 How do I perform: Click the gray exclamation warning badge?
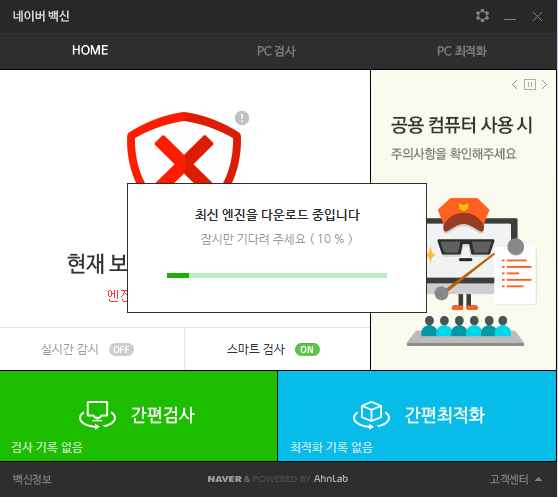click(x=242, y=118)
